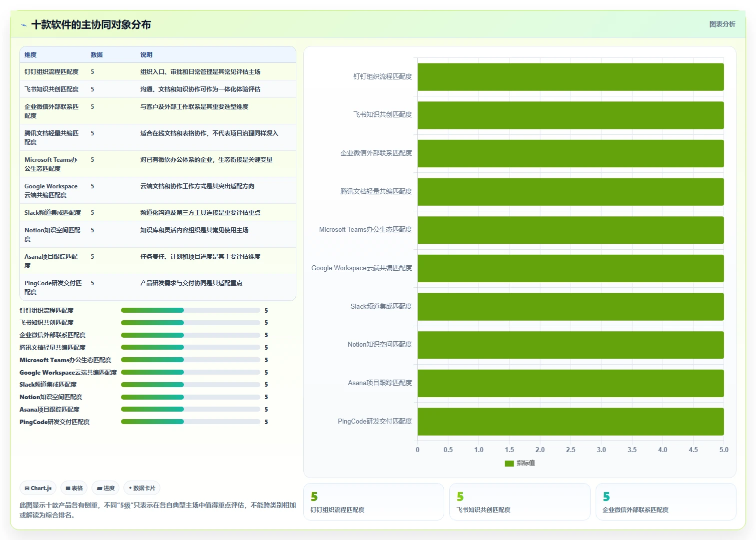
Task: Click the 钉钉组织流程匹配度 table row
Action: [158, 71]
